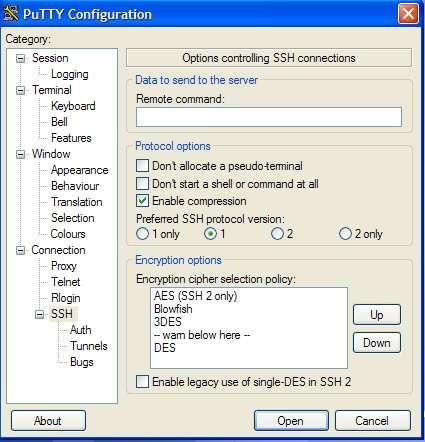Open the Appearance category
This screenshot has width=425, height=442.
(x=79, y=170)
